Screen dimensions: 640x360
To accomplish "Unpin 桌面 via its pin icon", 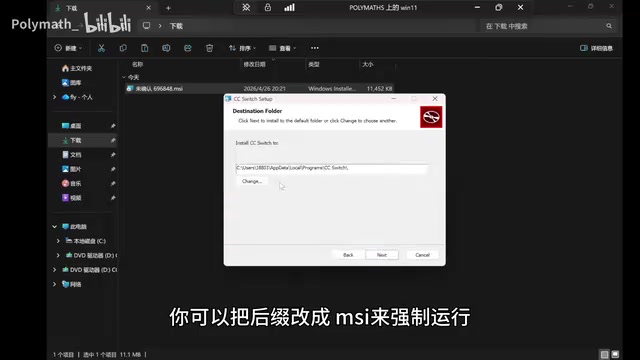I will pyautogui.click(x=113, y=126).
